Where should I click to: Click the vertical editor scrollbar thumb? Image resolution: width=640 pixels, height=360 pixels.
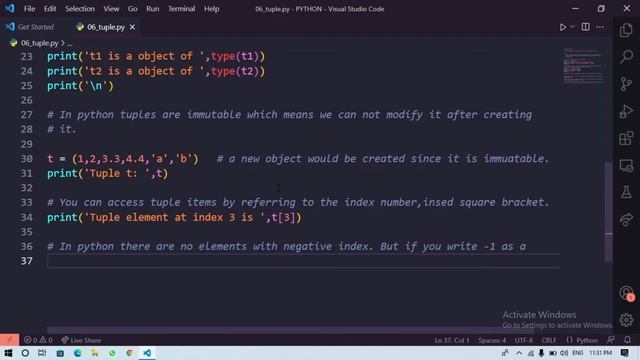(608, 211)
